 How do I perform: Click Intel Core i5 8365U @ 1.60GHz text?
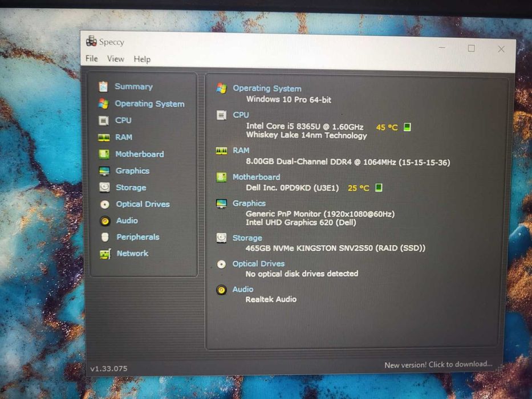click(304, 127)
